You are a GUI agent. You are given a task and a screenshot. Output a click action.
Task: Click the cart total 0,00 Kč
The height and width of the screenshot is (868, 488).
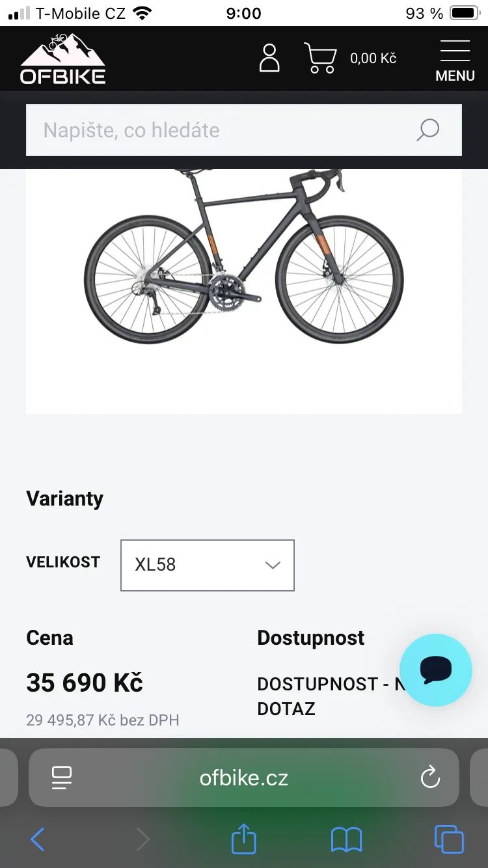(x=373, y=59)
